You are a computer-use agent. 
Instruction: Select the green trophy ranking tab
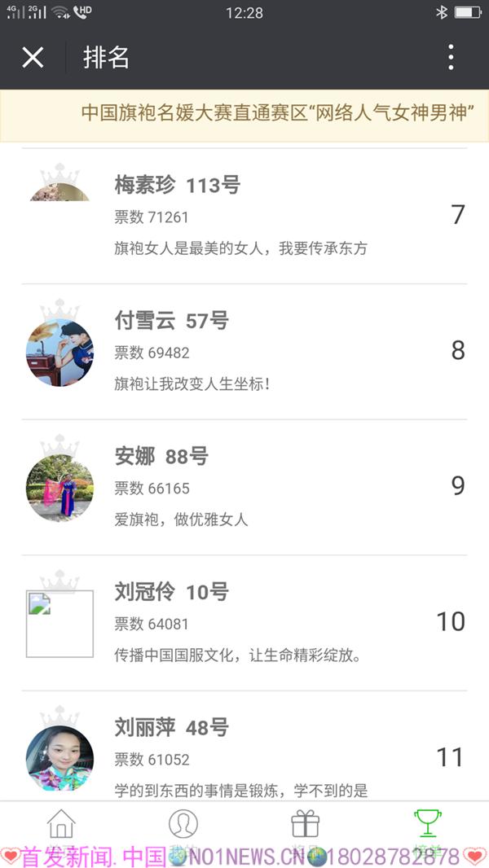click(x=428, y=823)
